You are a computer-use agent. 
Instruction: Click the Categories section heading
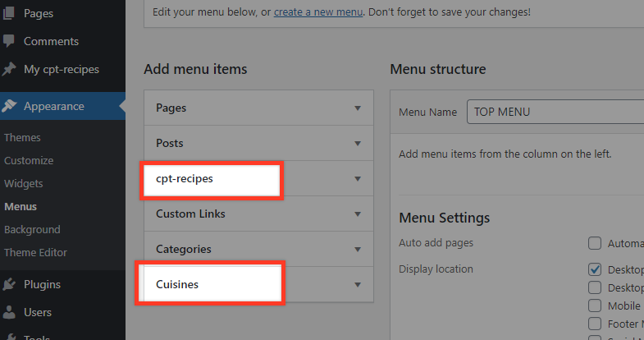(x=184, y=249)
